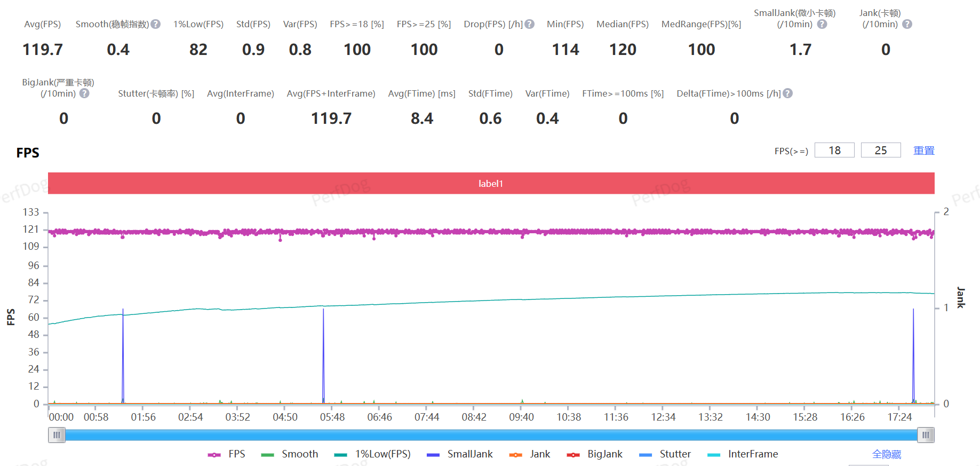Toggle InterFrame series in legend
The image size is (980, 466).
coord(743,454)
